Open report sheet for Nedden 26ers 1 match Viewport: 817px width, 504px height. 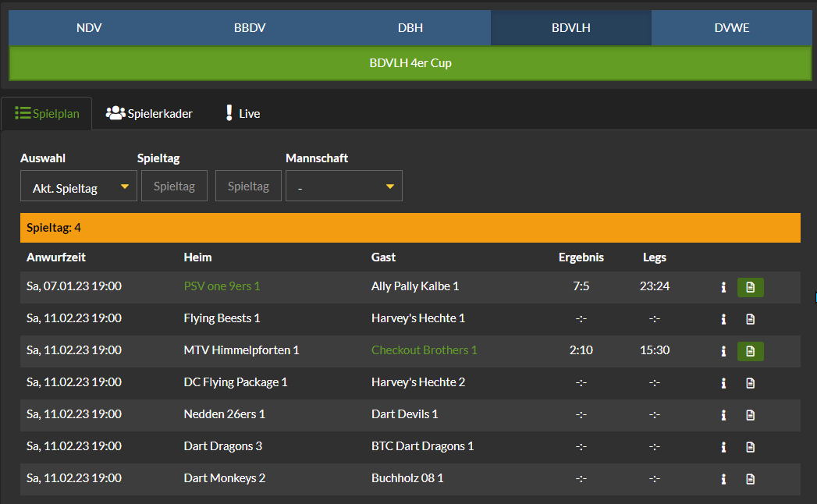pyautogui.click(x=751, y=415)
